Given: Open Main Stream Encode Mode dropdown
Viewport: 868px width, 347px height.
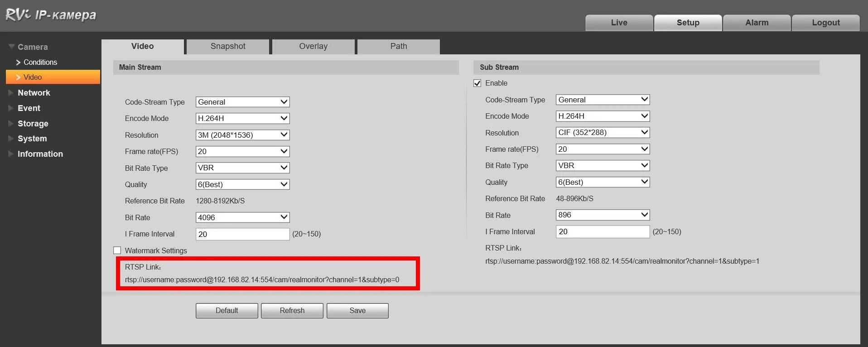Looking at the screenshot, I should pyautogui.click(x=242, y=118).
